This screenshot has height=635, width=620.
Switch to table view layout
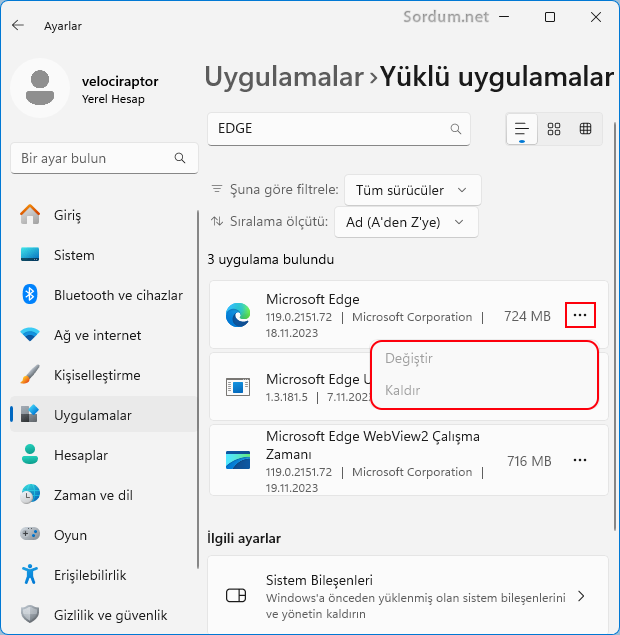[585, 129]
